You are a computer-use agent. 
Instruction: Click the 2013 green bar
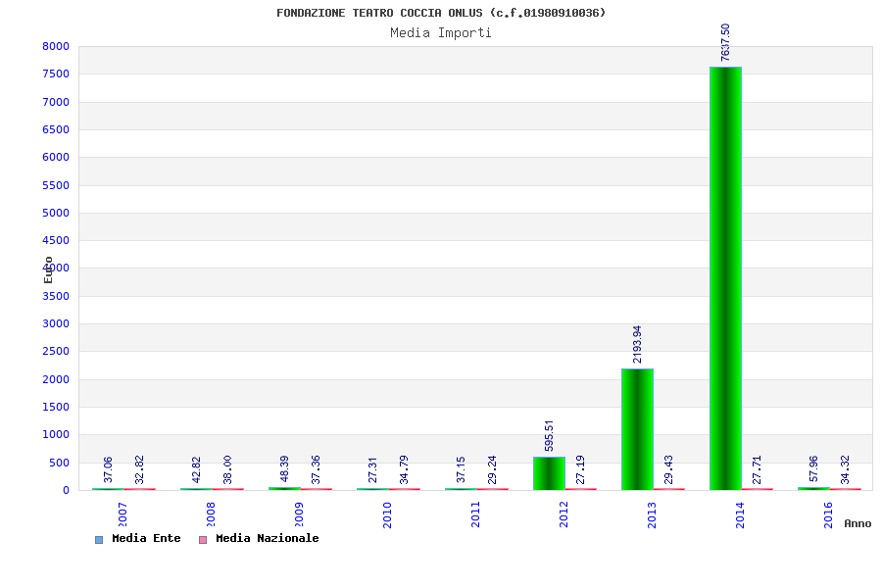coord(637,429)
